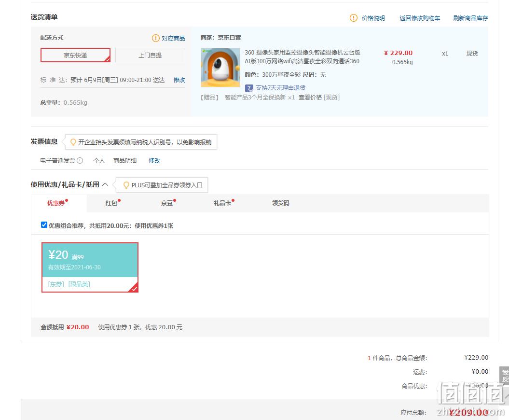The image size is (509, 420).
Task: Click the 商品明细 invoice content text
Action: coord(125,160)
